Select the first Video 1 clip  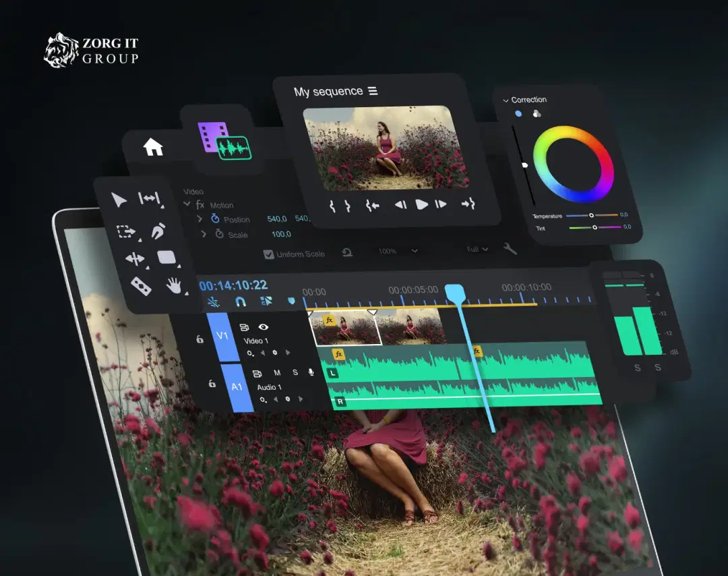tap(344, 328)
